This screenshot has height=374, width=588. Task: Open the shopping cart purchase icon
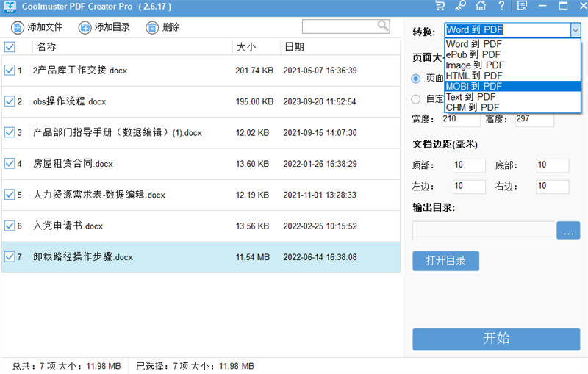pyautogui.click(x=440, y=6)
